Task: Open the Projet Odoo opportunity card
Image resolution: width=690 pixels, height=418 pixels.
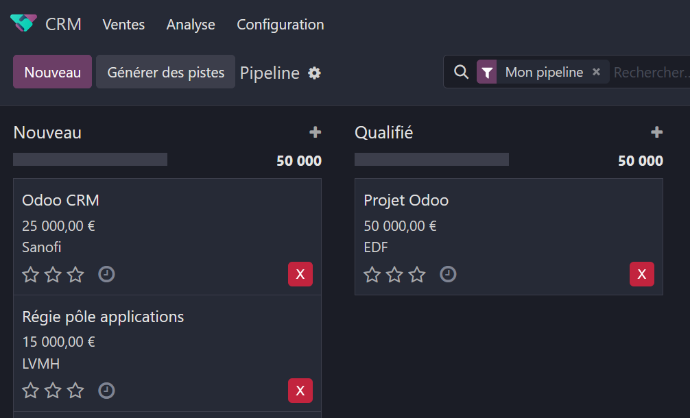Action: pos(509,236)
